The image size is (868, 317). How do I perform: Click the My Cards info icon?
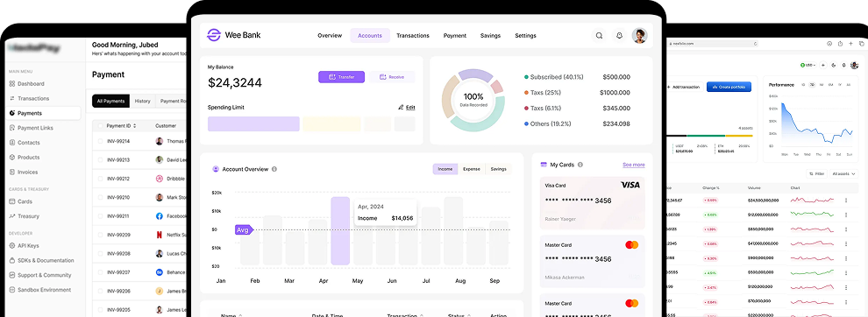coord(580,165)
